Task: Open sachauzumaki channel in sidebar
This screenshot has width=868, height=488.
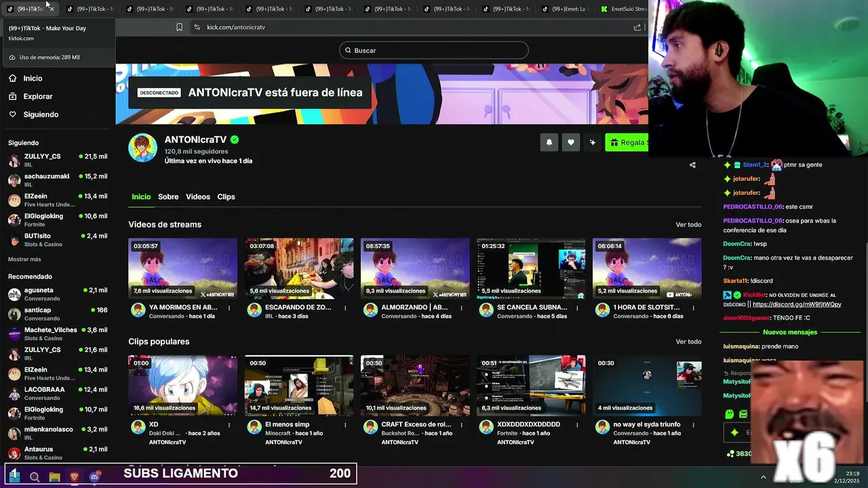Action: 57,180
